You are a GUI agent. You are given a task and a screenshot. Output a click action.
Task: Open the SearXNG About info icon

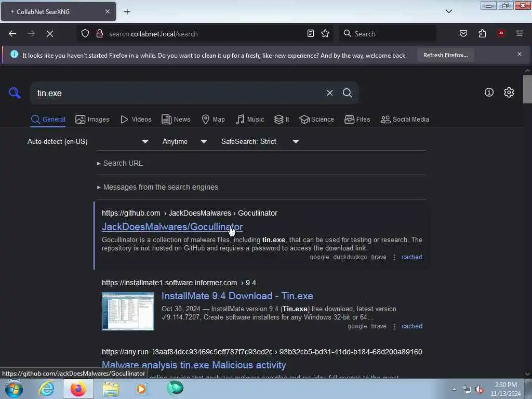[489, 92]
